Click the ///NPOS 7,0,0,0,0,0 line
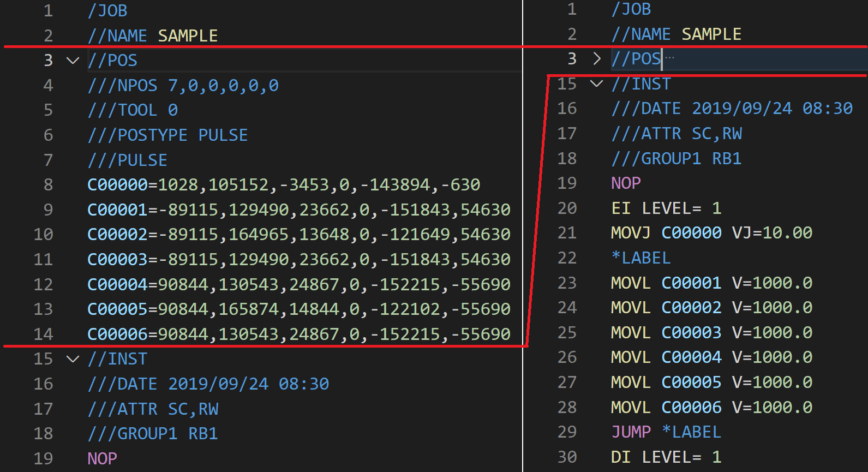 point(183,86)
